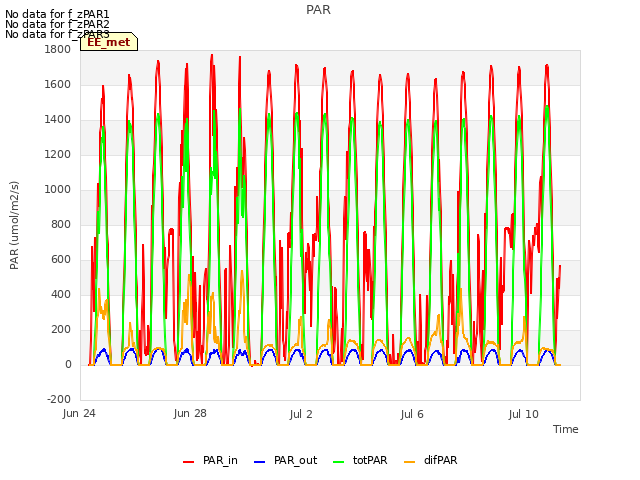Click the 400 y-axis tick label
The image size is (640, 480).
(61, 295)
